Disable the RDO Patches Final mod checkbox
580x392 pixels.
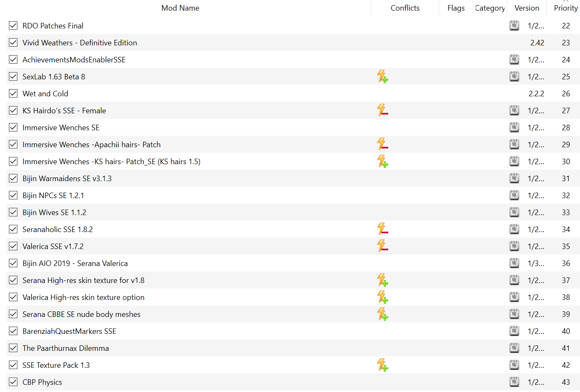point(13,25)
